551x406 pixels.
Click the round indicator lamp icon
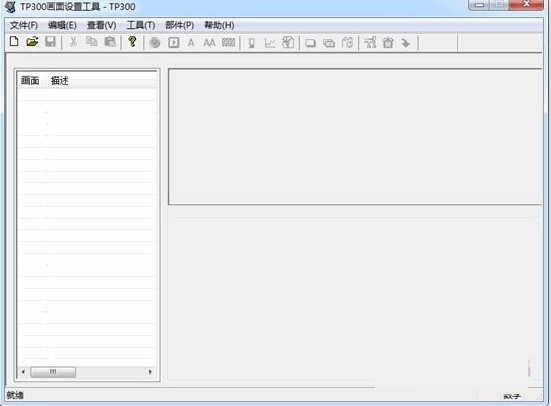155,43
